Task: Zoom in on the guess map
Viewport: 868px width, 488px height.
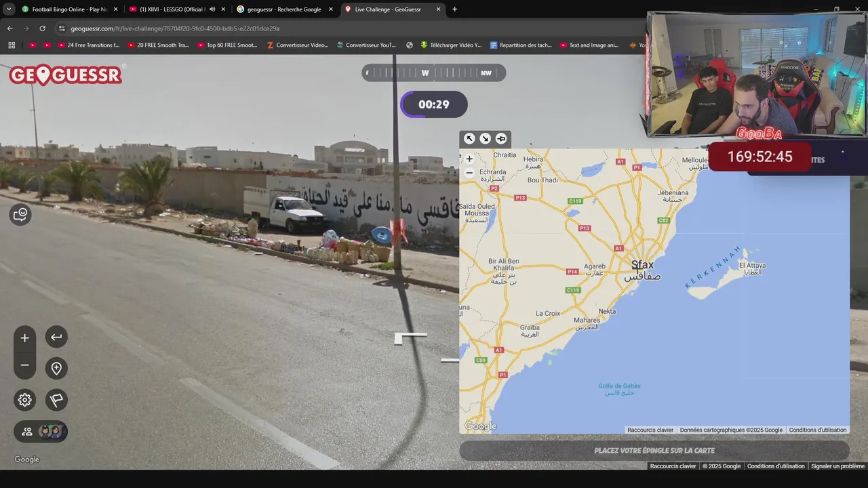Action: tap(469, 159)
